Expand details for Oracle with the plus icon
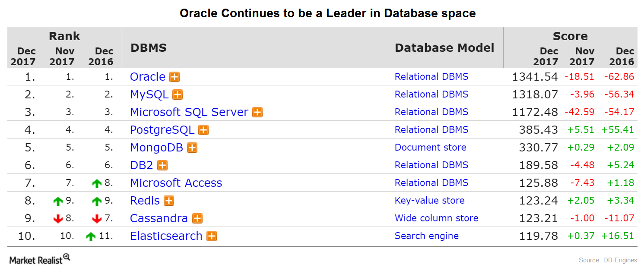The width and height of the screenshot is (644, 274). click(174, 76)
